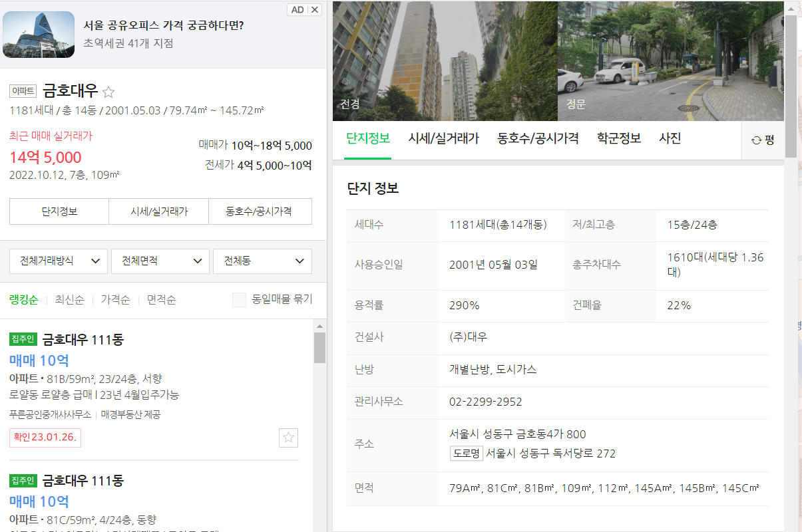
Task: Click the address 서울시 성동구 금호동4가 800
Action: (518, 434)
